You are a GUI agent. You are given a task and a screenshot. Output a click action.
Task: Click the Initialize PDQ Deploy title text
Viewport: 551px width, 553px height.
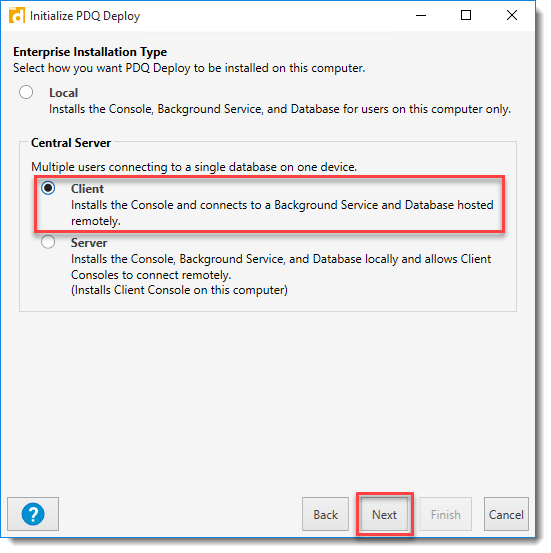[x=85, y=16]
